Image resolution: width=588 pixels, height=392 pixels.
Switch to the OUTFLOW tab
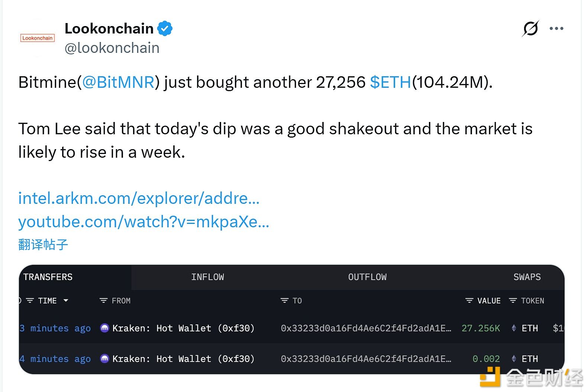[x=367, y=277]
